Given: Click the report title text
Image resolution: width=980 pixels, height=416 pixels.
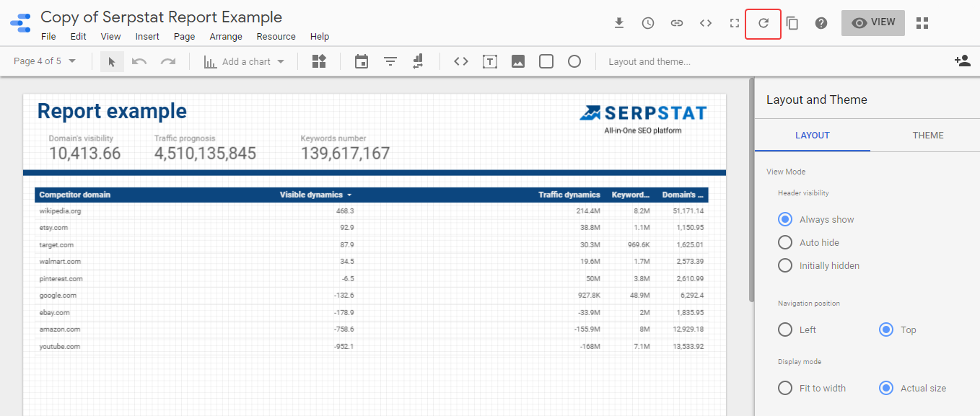Looking at the screenshot, I should click(162, 17).
